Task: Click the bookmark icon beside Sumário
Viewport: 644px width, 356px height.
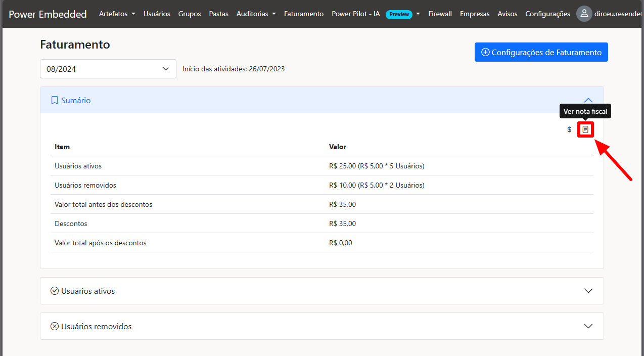Action: [55, 100]
